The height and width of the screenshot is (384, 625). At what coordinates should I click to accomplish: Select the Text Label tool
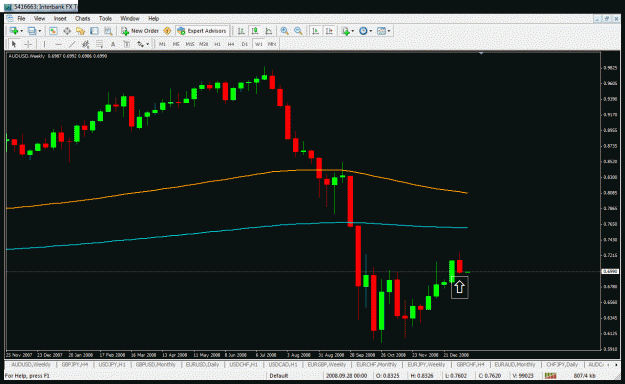tap(127, 44)
